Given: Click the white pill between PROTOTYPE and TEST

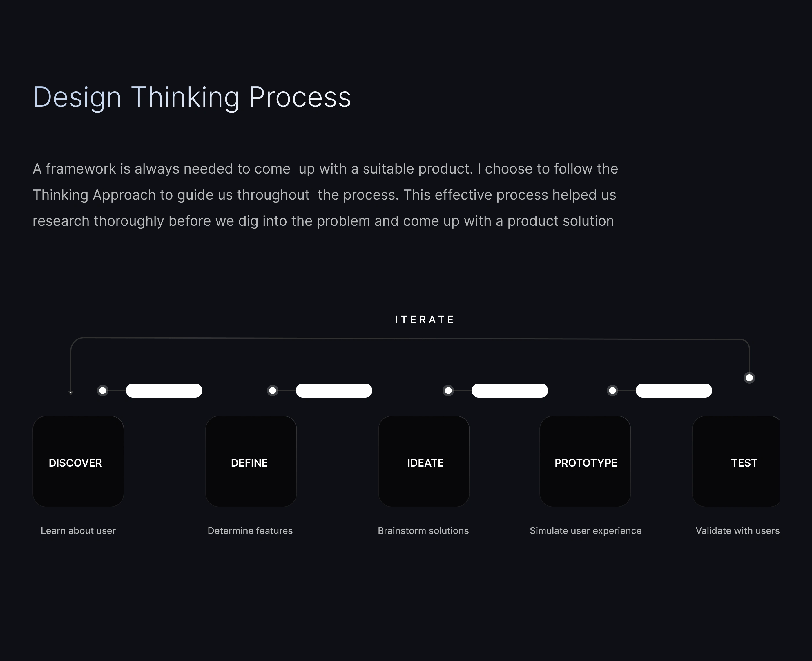Looking at the screenshot, I should pos(673,391).
